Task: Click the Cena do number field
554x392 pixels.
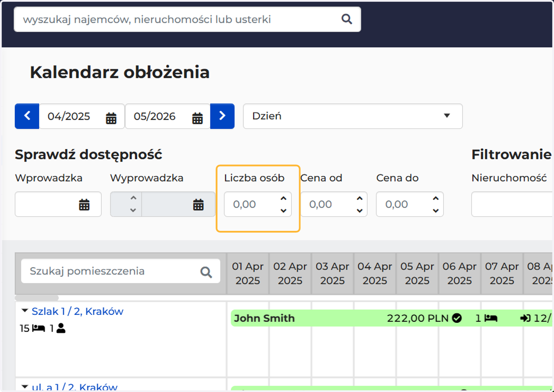Action: click(x=410, y=204)
